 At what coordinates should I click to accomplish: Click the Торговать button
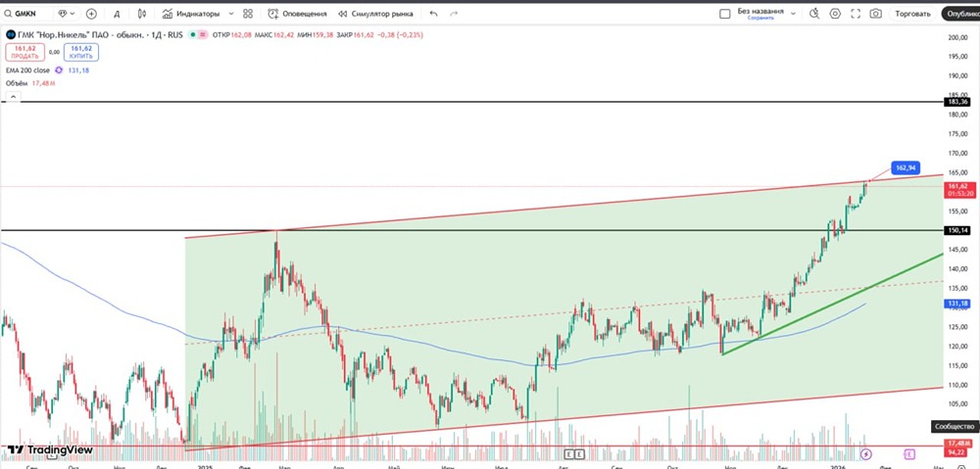[x=912, y=13]
